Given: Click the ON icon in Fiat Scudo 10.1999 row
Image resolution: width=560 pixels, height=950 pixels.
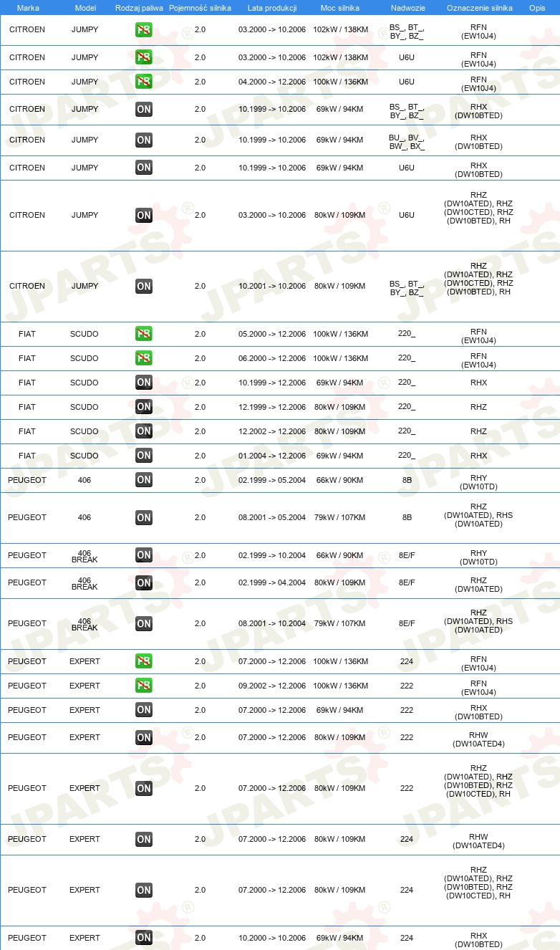Looking at the screenshot, I should (144, 383).
